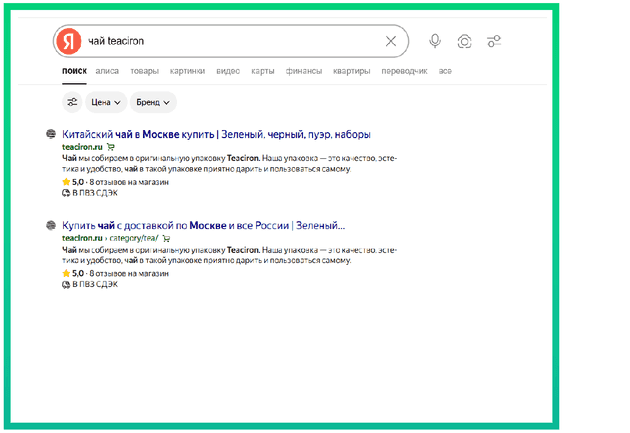Switch to the алиса tab
The width and height of the screenshot is (630, 433).
pos(107,71)
